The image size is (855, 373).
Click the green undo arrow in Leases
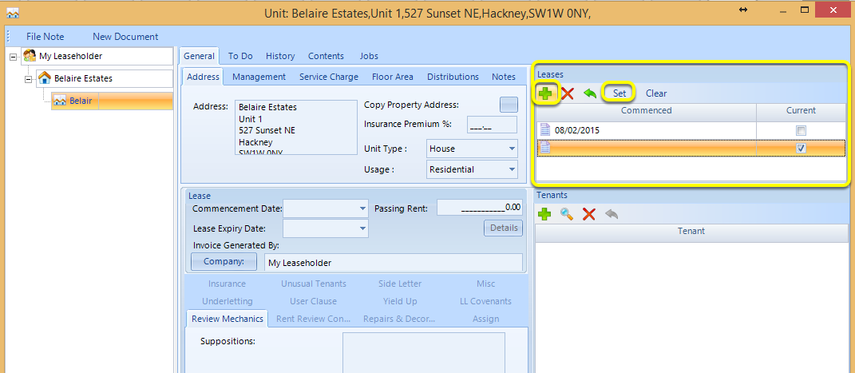click(x=590, y=93)
